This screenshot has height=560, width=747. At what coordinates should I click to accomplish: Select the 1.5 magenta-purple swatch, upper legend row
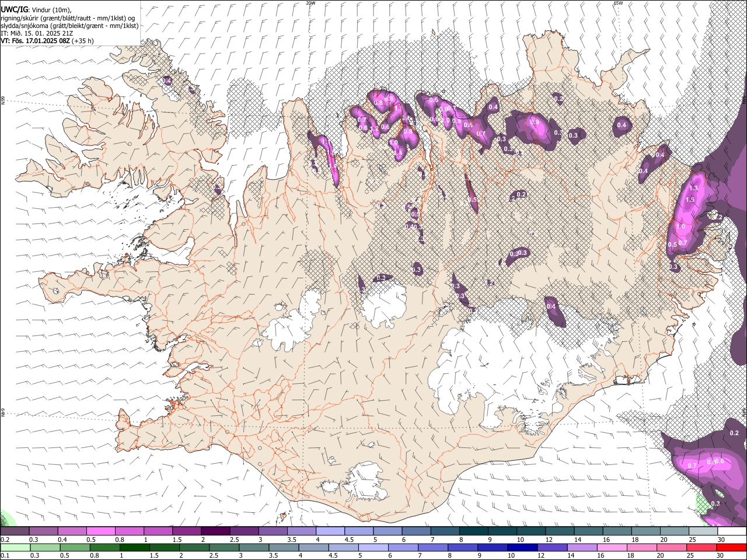pos(187,531)
